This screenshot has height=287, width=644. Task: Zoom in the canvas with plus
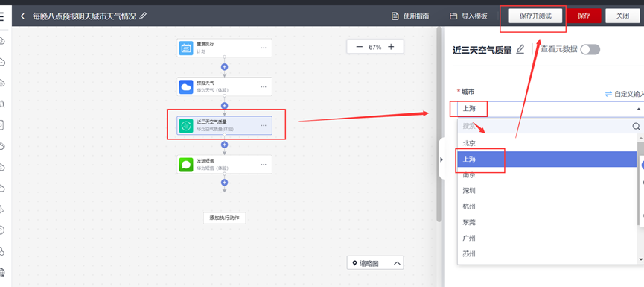pyautogui.click(x=391, y=47)
